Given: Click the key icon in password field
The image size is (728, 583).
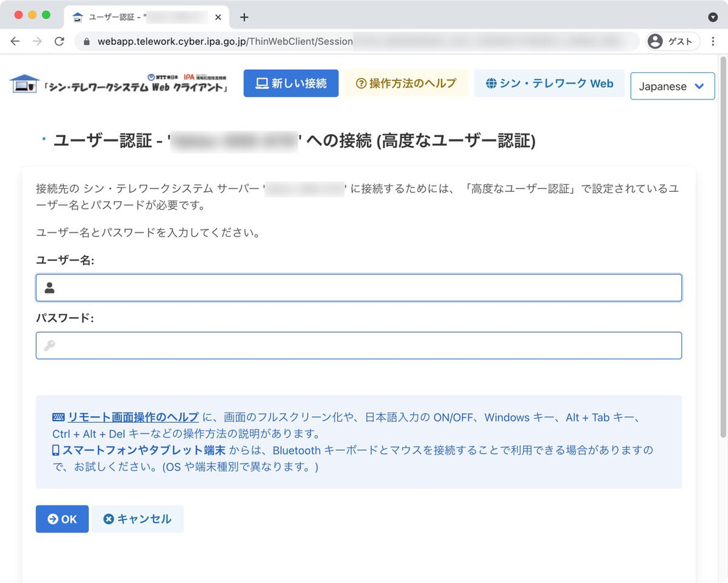Looking at the screenshot, I should pyautogui.click(x=50, y=346).
